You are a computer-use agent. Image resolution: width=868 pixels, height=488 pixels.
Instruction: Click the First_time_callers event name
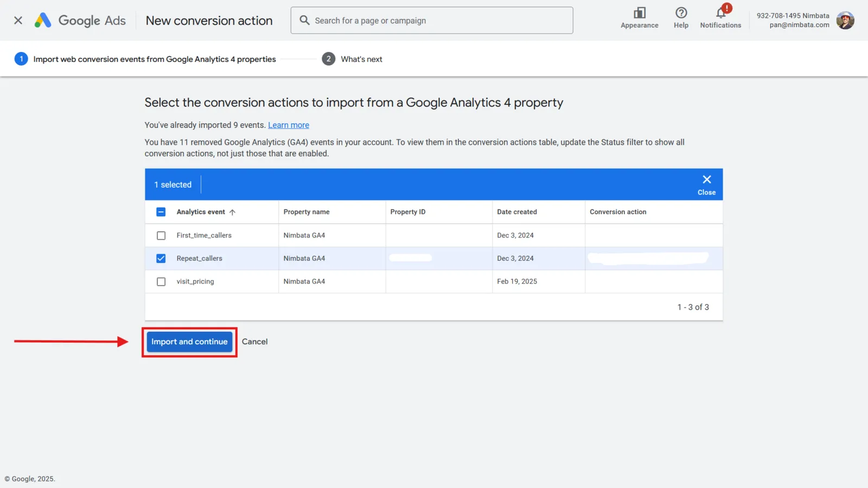(x=204, y=235)
